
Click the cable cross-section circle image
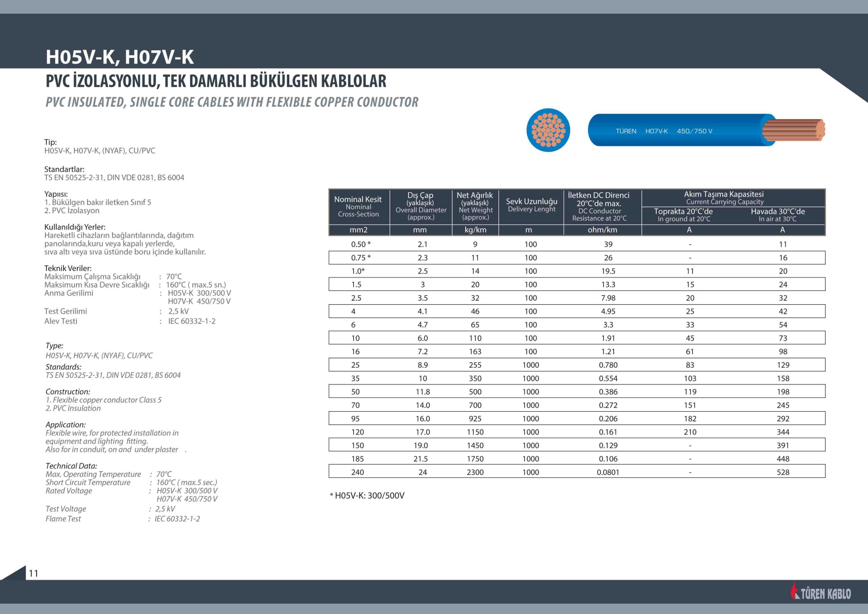(x=548, y=130)
